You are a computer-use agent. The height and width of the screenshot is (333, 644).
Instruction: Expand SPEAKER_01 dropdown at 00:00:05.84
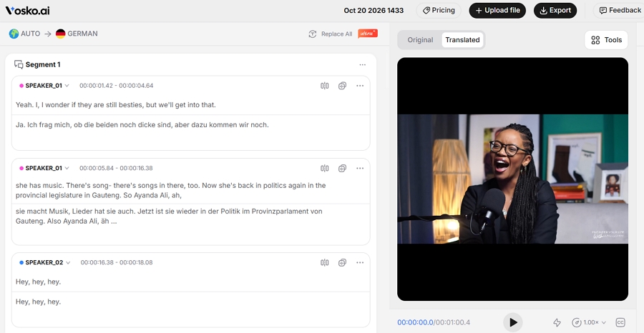67,168
